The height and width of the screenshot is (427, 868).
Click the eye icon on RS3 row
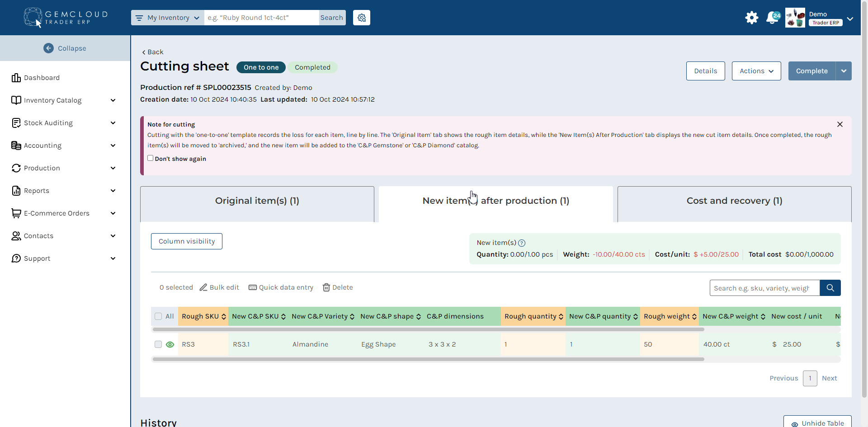(x=170, y=344)
